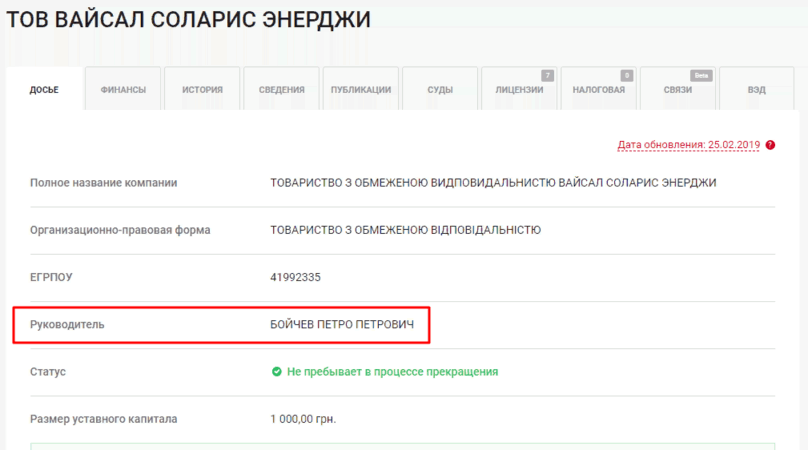Click the capital value 1 000,00 грн.
Viewport: 808px width, 450px height.
click(303, 419)
